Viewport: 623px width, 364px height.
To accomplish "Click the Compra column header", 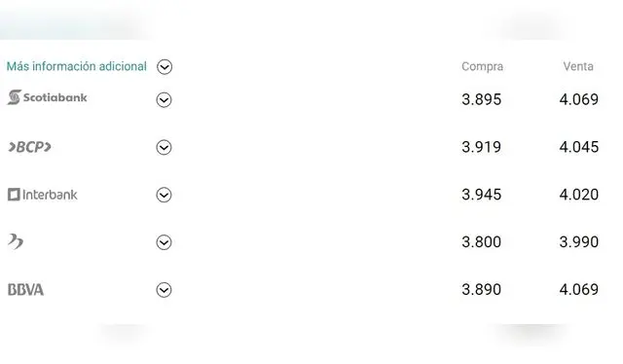I will click(483, 66).
